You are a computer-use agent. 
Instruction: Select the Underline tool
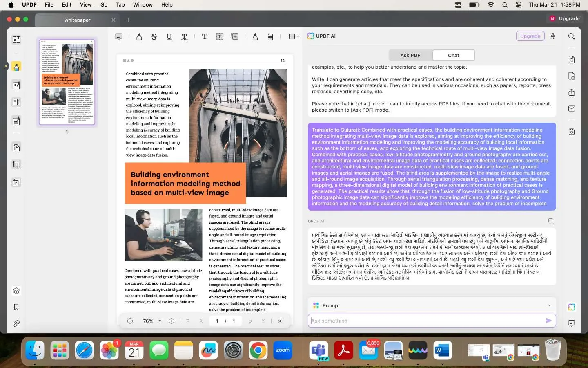point(169,37)
